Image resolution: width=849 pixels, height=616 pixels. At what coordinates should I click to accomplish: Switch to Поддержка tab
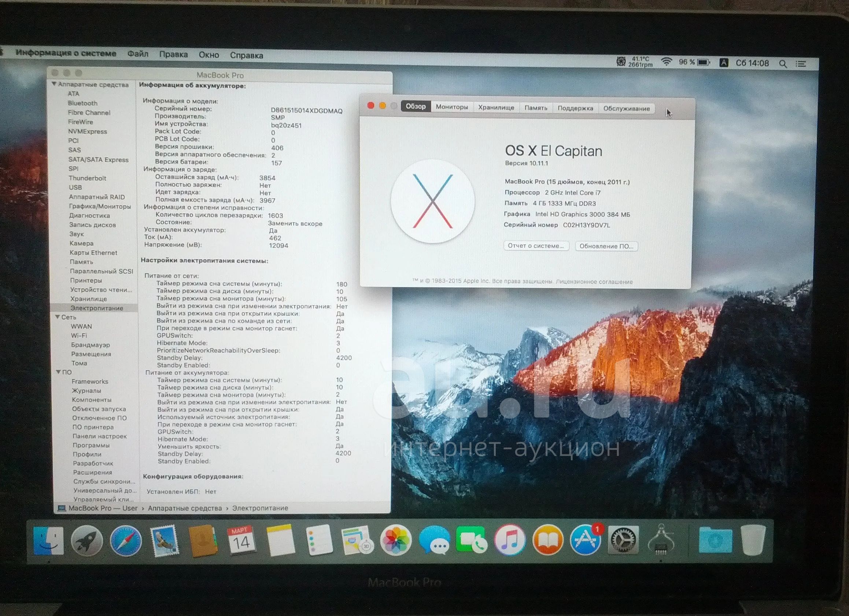575,108
